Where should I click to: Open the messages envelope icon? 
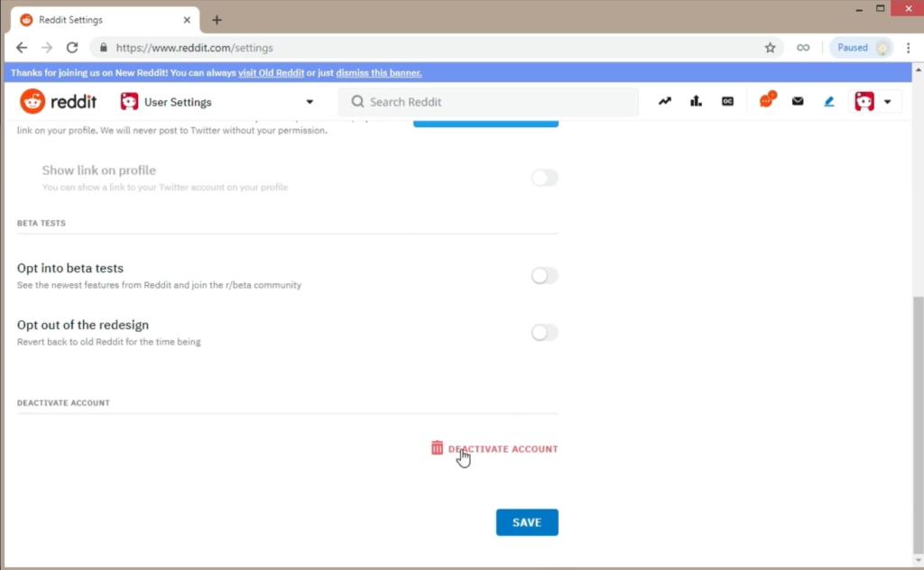point(798,101)
